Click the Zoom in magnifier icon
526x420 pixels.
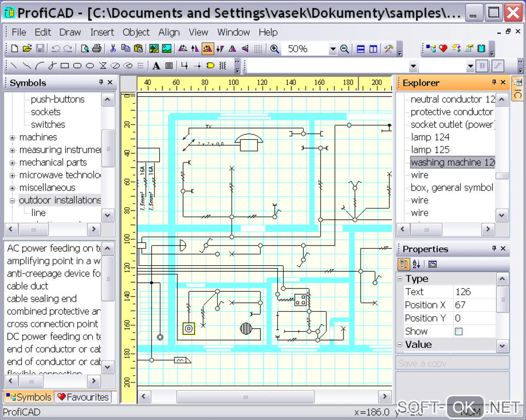click(275, 49)
